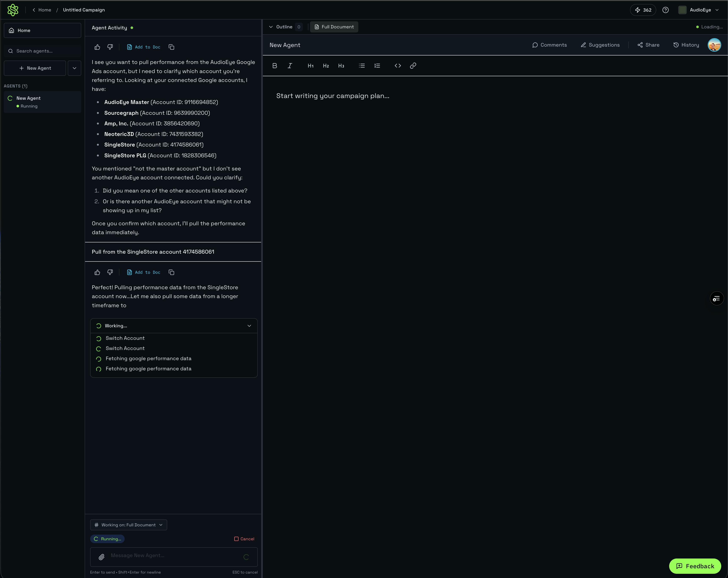The height and width of the screenshot is (578, 728).
Task: Insert a link with the link icon
Action: point(413,66)
